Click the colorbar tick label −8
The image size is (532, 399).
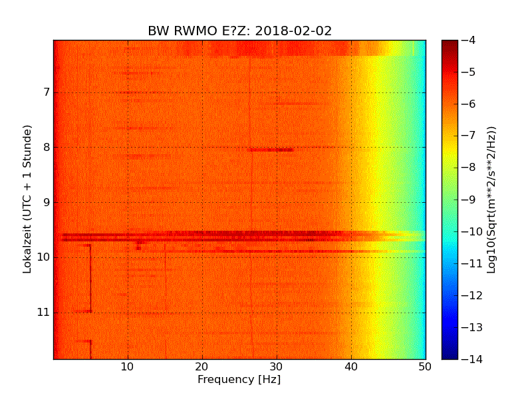coord(469,168)
